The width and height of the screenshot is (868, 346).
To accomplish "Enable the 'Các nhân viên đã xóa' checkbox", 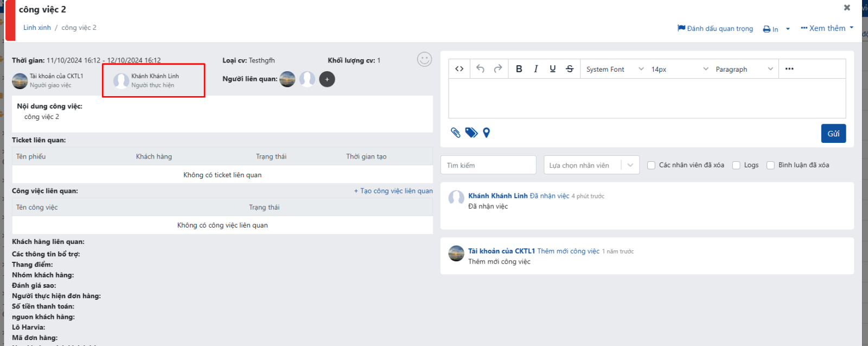I will click(652, 165).
